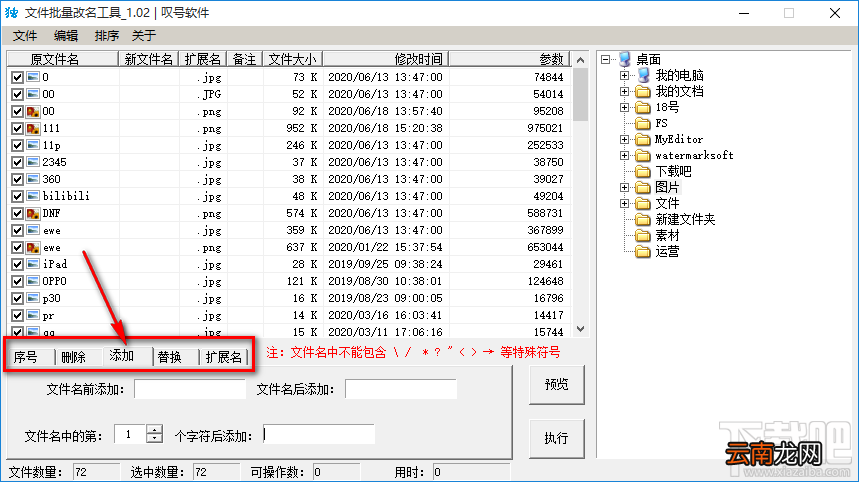This screenshot has height=482, width=859.
Task: Click the 我的文档 folder icon
Action: tap(643, 91)
